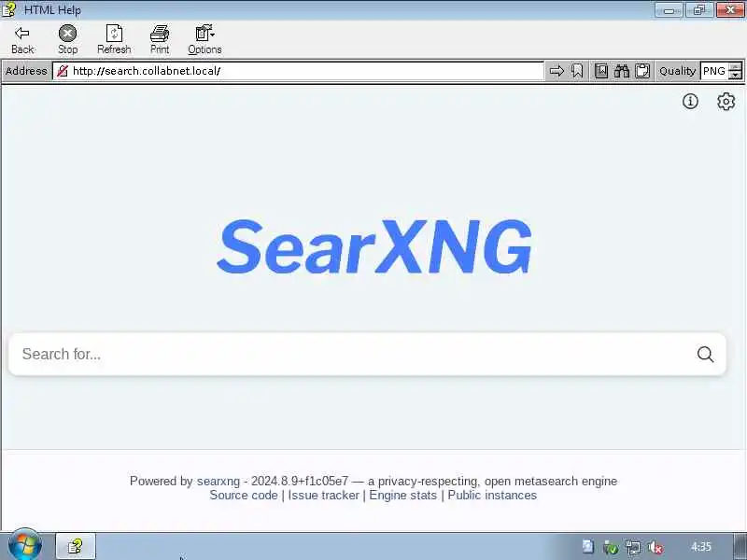Open the 'Engine stats' link
The image size is (747, 560).
coord(403,496)
